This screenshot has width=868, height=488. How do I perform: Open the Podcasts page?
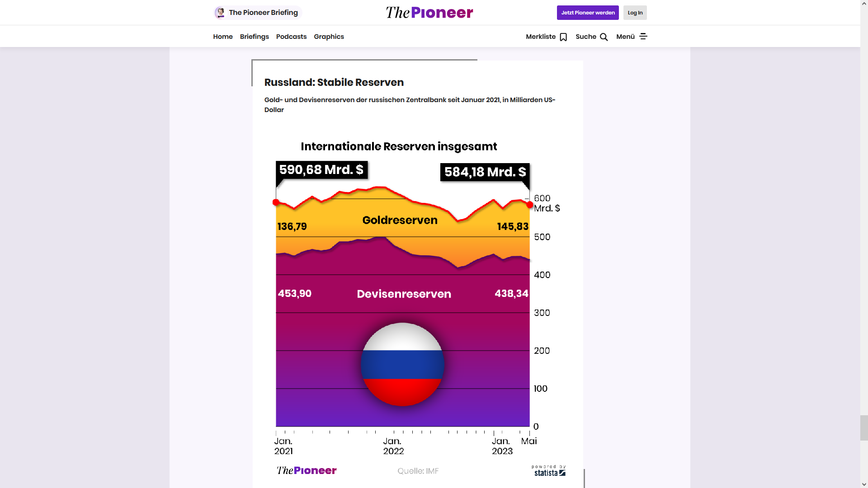291,37
